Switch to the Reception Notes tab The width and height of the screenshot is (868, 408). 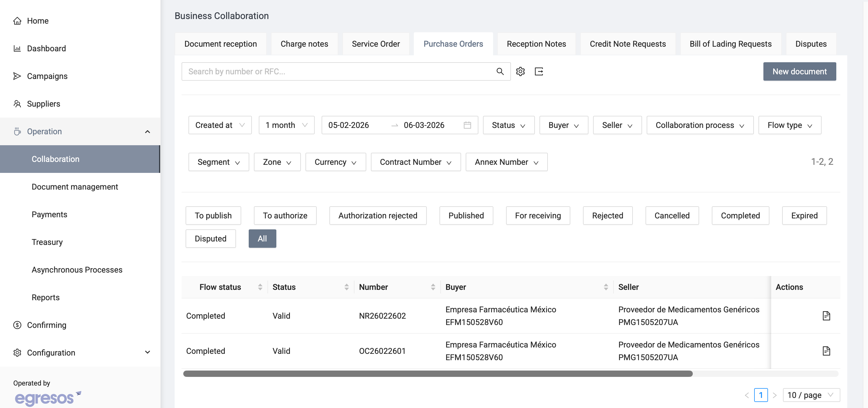[536, 44]
